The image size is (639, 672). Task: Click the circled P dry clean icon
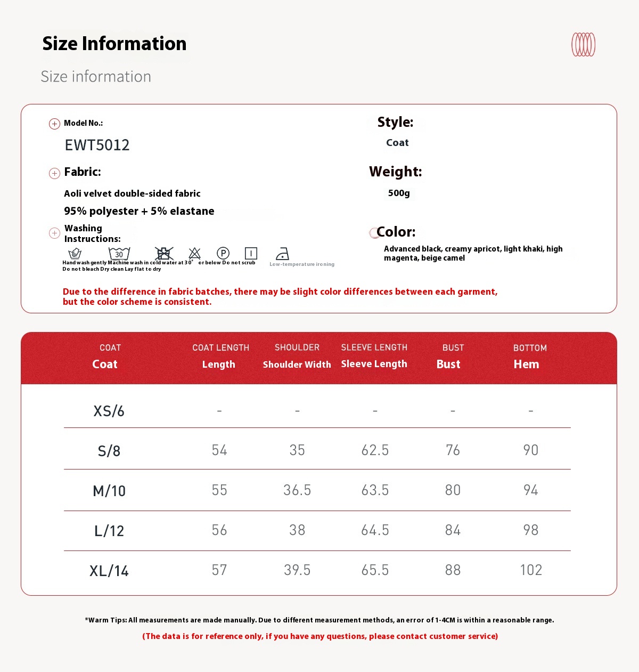tap(223, 253)
